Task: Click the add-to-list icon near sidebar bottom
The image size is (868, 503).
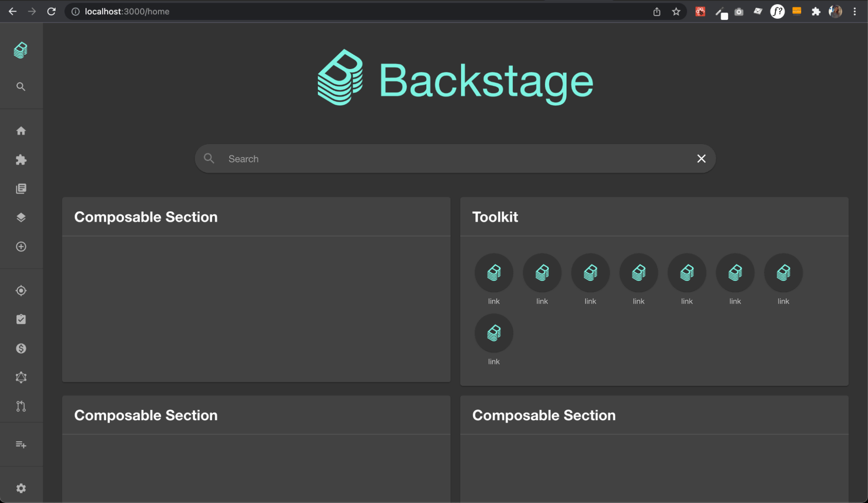Action: click(20, 444)
